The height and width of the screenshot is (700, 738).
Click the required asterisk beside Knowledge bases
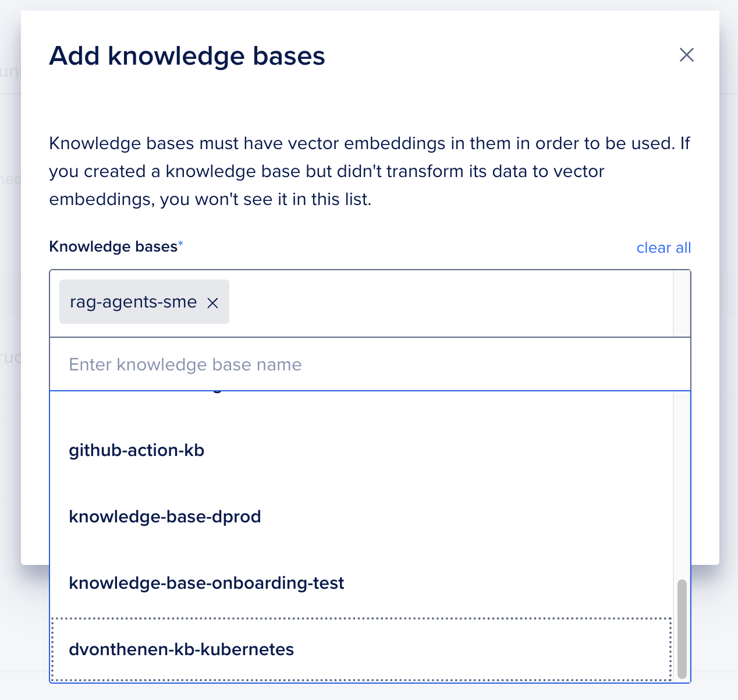click(x=180, y=245)
